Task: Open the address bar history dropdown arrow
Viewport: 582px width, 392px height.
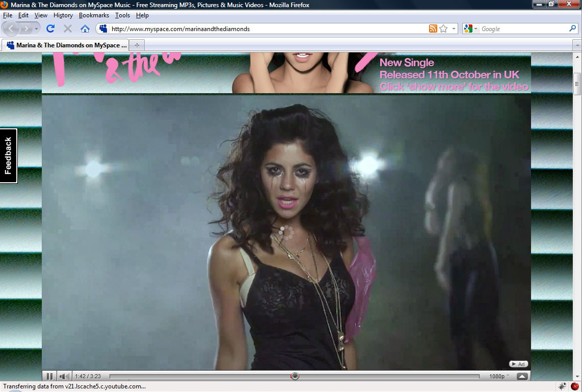Action: [454, 29]
